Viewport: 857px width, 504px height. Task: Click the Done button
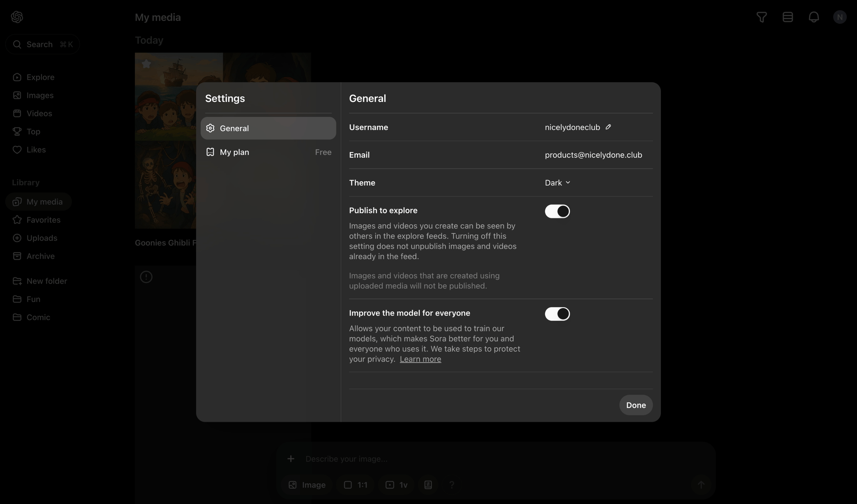coord(636,405)
